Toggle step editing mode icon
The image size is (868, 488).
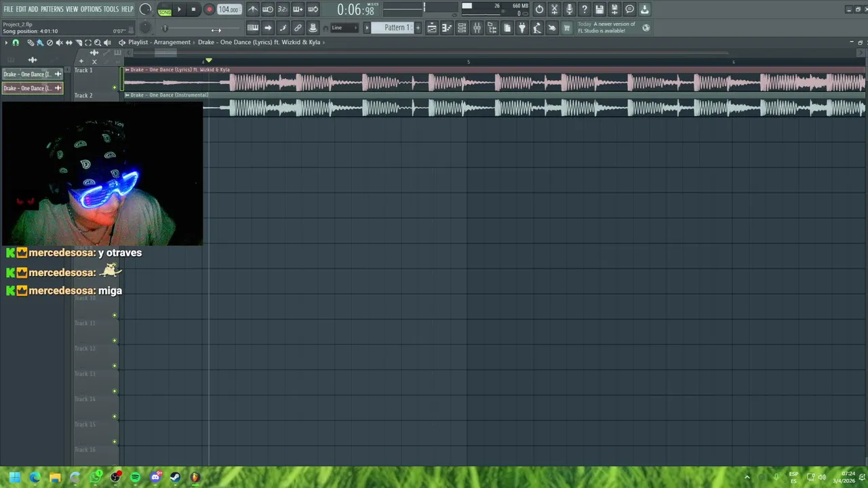(x=282, y=28)
